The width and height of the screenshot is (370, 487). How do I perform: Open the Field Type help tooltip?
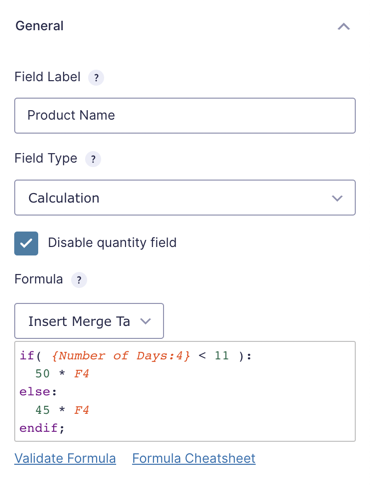[x=93, y=159]
